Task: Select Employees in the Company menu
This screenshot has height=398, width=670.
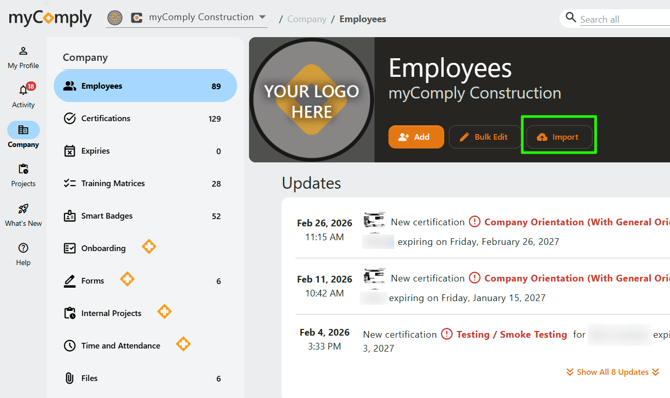Action: (x=145, y=86)
